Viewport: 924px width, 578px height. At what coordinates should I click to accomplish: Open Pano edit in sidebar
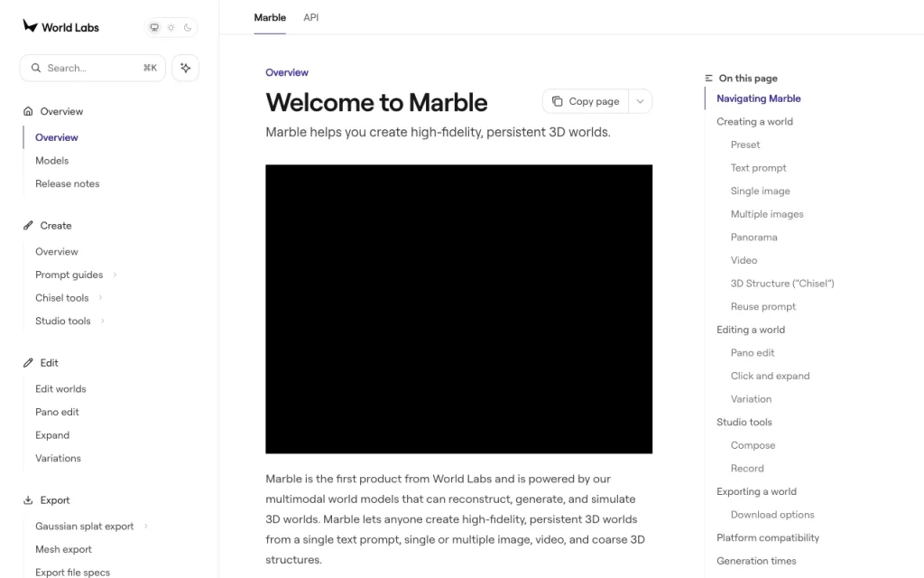pyautogui.click(x=57, y=412)
